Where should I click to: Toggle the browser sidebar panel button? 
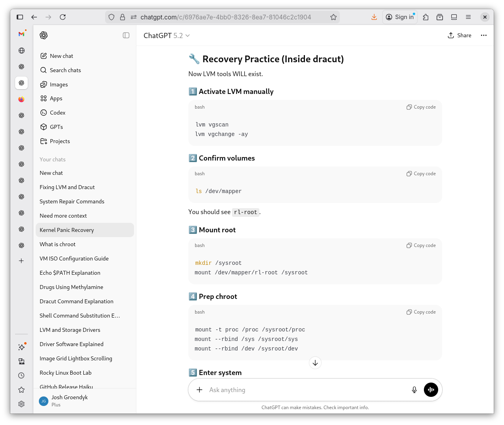[20, 17]
